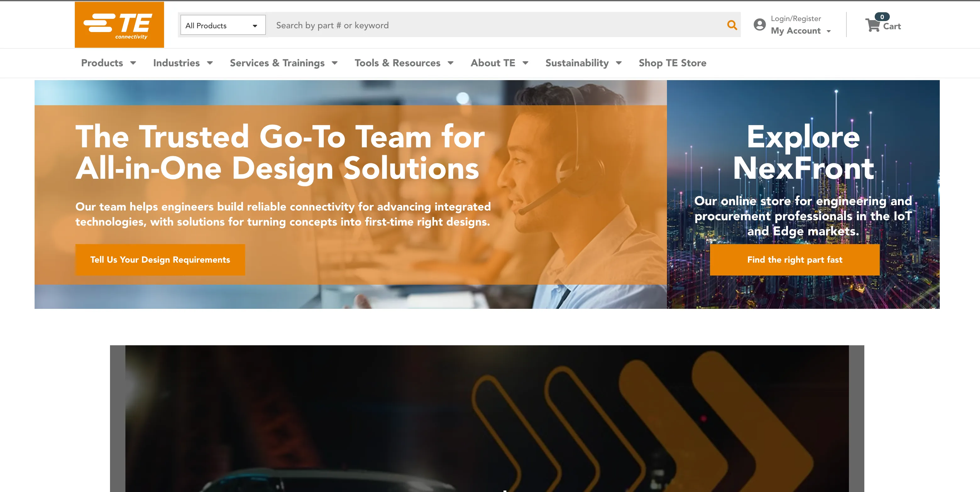Focus the part number search field
Screen dimensions: 980x492
point(495,25)
